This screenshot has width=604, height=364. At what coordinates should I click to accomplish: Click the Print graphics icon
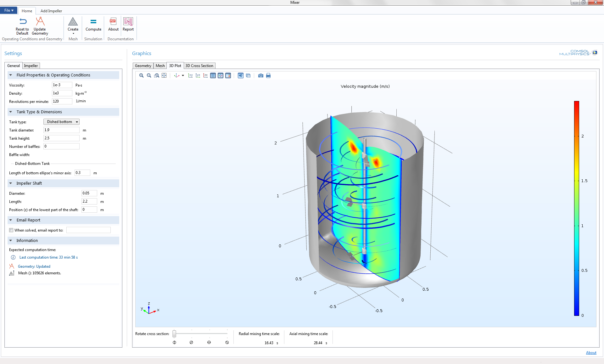tap(268, 76)
